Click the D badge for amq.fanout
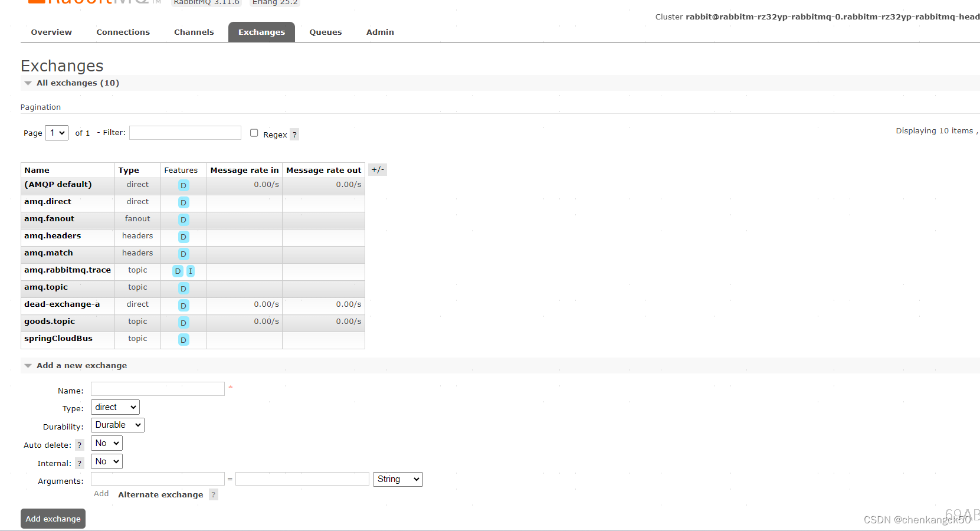 pyautogui.click(x=183, y=219)
